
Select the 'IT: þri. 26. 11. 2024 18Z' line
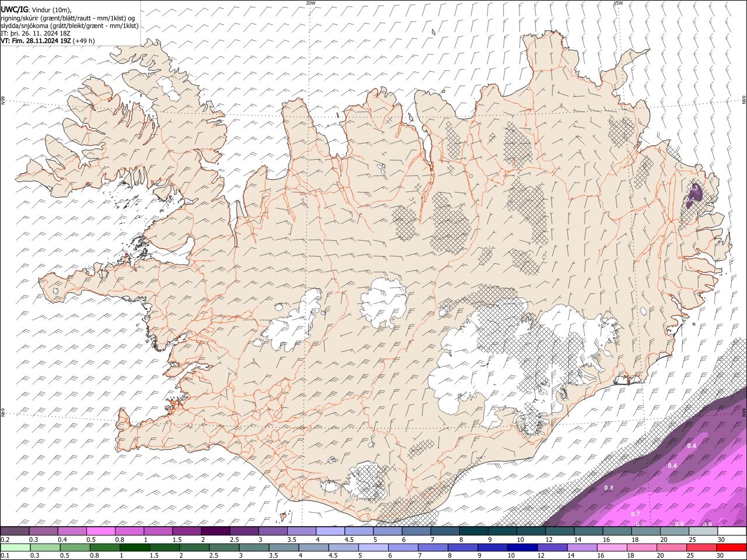pos(35,33)
